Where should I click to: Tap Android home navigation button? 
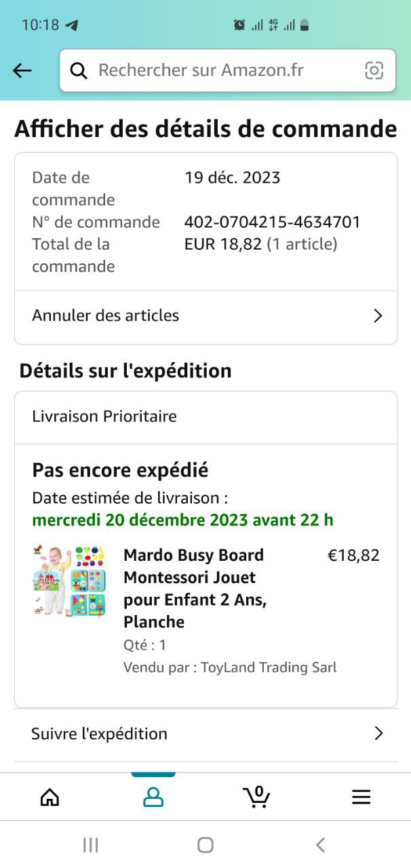(206, 844)
